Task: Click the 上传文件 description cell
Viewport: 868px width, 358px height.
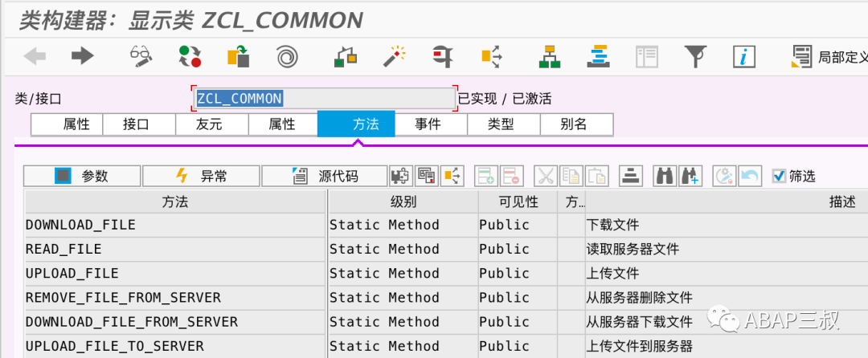Action: [727, 274]
